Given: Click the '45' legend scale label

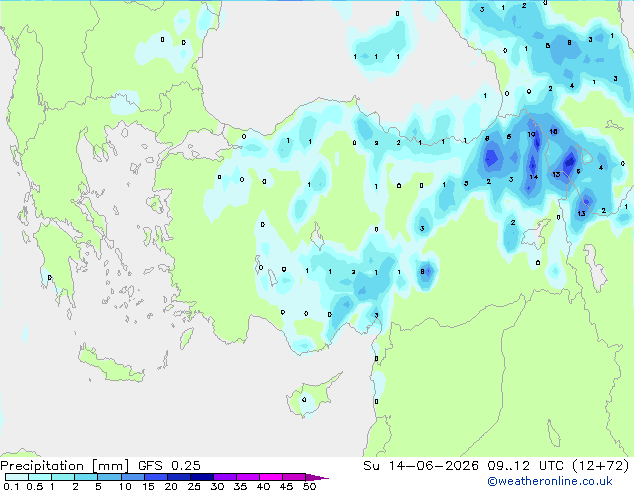Looking at the screenshot, I should point(286,486).
